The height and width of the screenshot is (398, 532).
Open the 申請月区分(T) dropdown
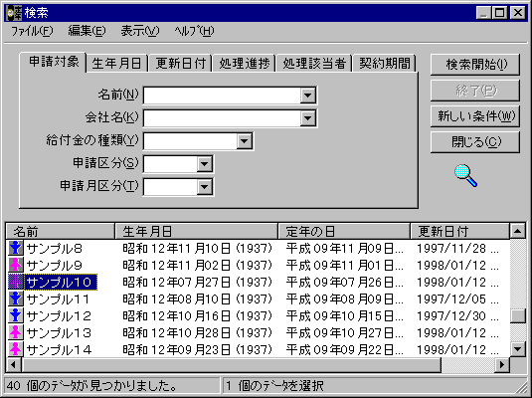click(204, 187)
